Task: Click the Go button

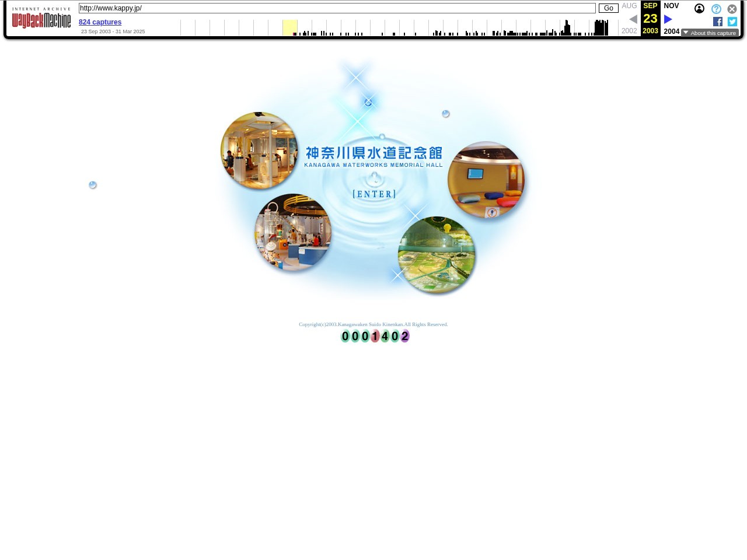Action: coord(608,8)
